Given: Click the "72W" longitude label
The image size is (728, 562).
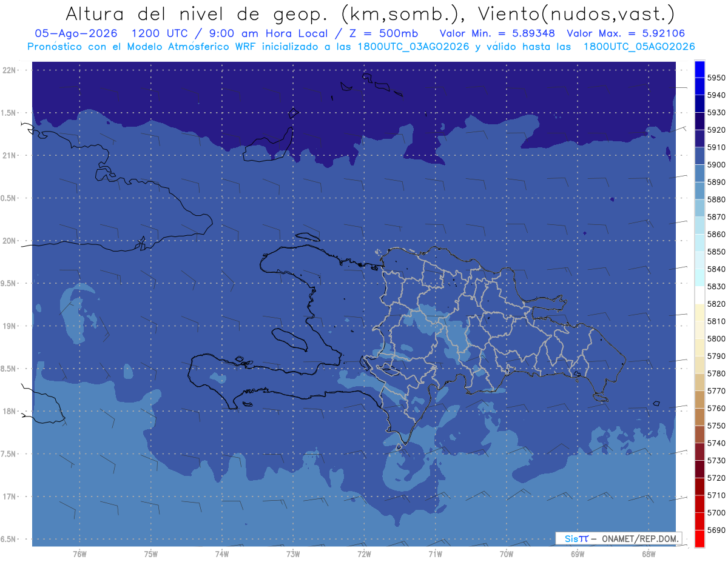Looking at the screenshot, I should pyautogui.click(x=364, y=554).
